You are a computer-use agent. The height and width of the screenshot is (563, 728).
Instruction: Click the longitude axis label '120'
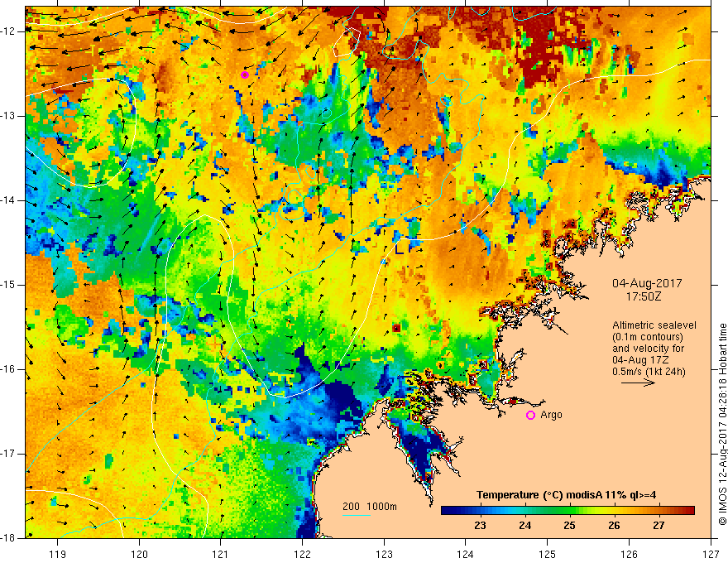(x=139, y=554)
